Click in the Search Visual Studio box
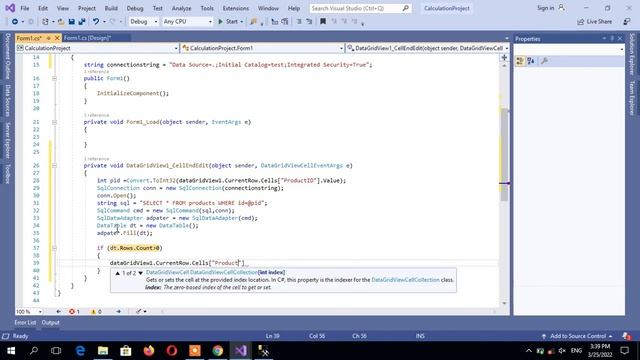 tap(360, 8)
